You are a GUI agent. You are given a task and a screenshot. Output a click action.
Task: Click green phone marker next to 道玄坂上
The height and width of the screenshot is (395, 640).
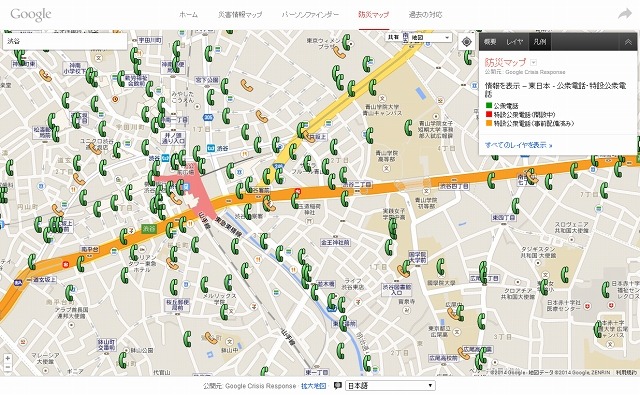click(32, 262)
